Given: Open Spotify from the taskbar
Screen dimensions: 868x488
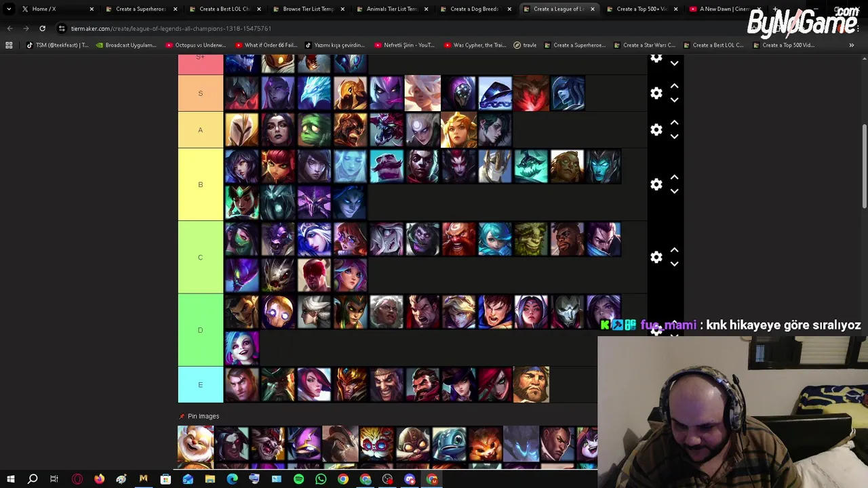Looking at the screenshot, I should [x=298, y=480].
